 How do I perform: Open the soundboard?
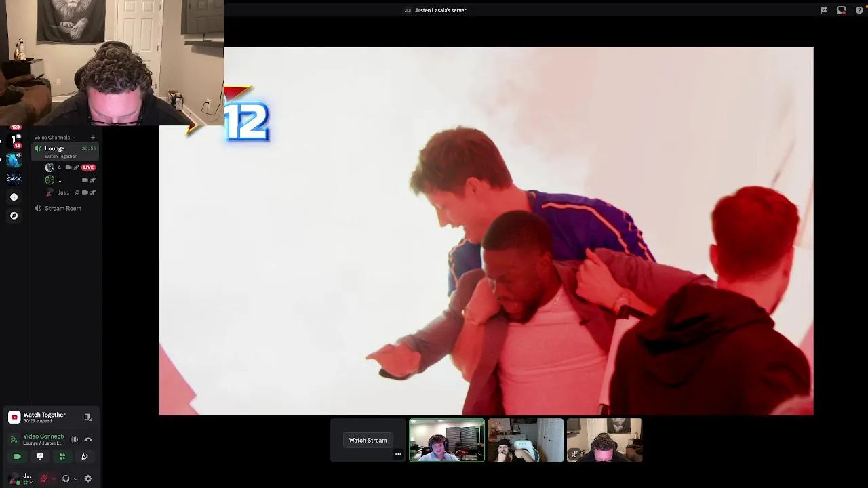(x=85, y=456)
